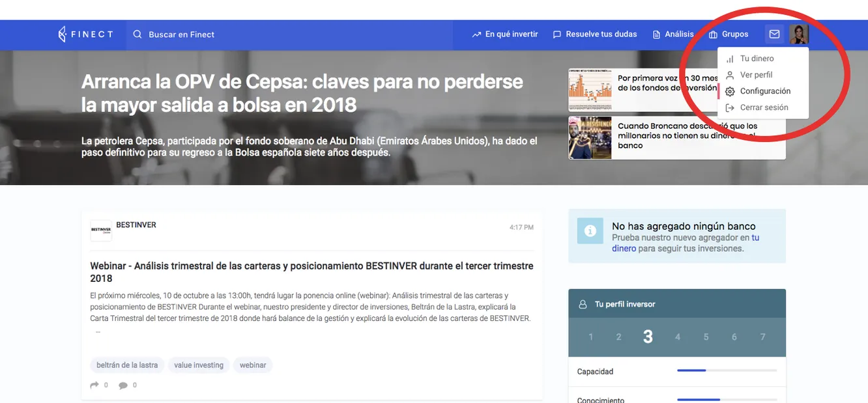Click the info icon in bank notice
The image size is (868, 403).
pyautogui.click(x=590, y=231)
